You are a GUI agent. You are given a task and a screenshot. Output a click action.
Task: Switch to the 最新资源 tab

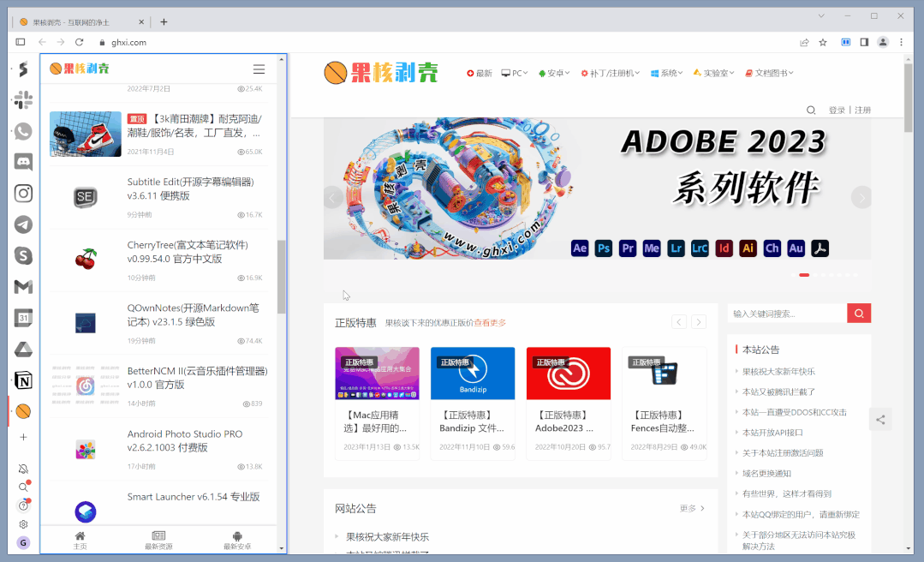pos(158,540)
